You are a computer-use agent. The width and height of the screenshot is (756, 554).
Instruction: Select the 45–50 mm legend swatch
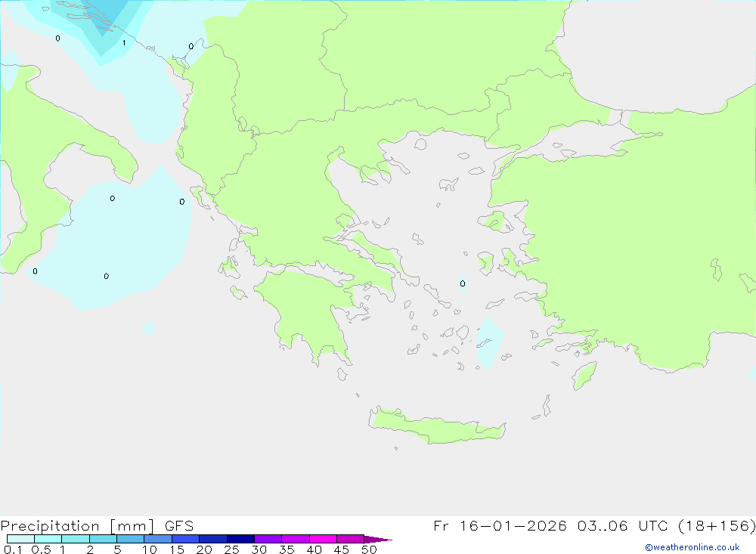coord(350,539)
